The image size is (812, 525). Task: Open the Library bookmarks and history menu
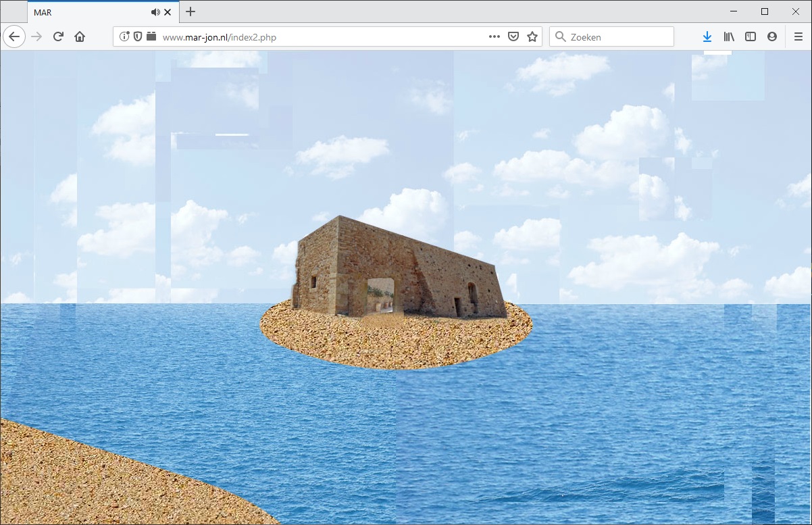729,36
